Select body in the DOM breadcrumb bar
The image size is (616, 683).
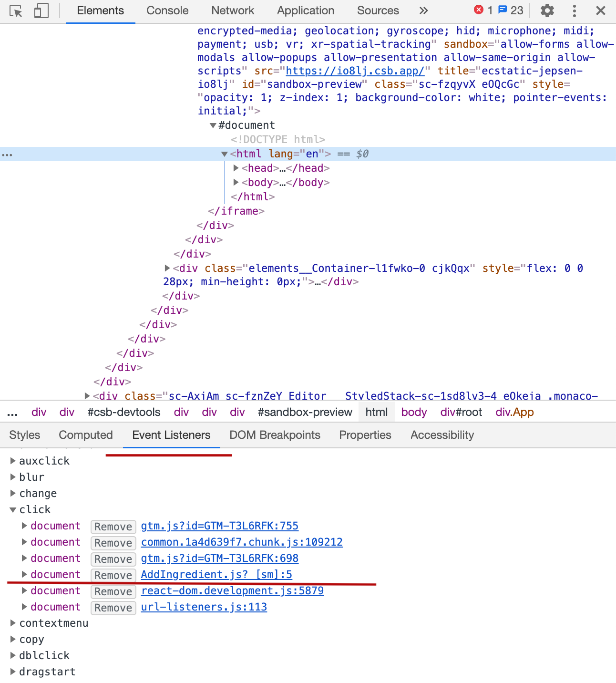(413, 412)
